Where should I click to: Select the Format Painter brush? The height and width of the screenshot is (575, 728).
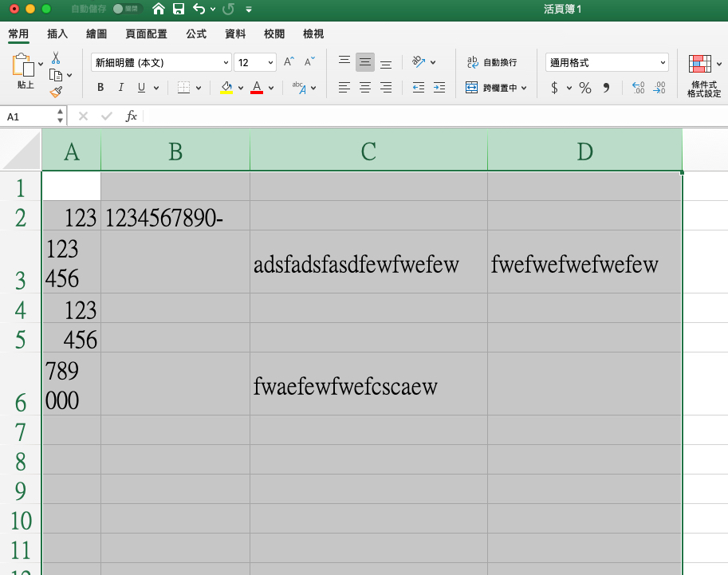pos(56,92)
